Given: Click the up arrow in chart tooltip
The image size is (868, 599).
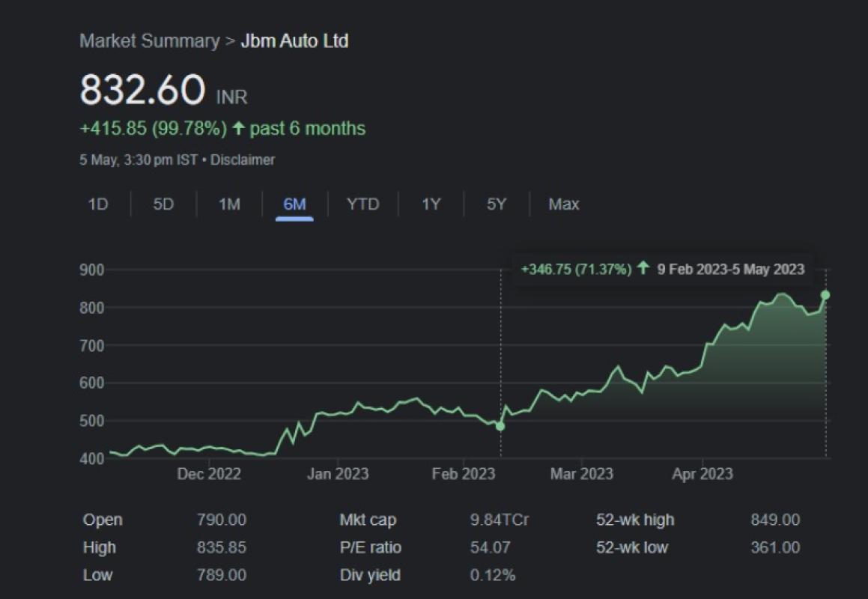Looking at the screenshot, I should [642, 269].
